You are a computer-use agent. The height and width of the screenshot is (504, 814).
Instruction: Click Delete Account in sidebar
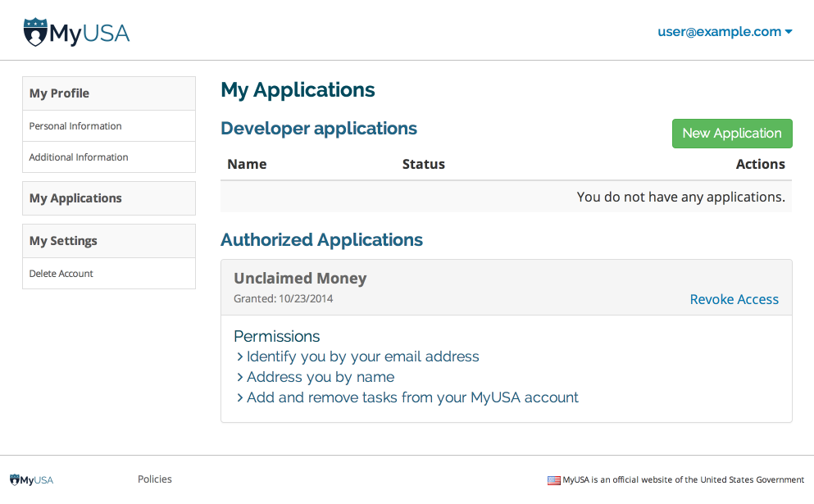(61, 274)
